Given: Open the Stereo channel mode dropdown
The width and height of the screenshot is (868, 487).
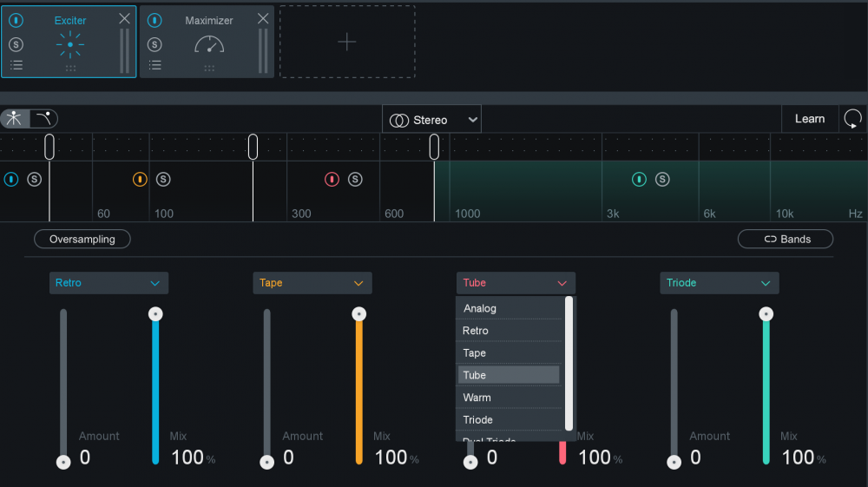Looking at the screenshot, I should tap(431, 120).
